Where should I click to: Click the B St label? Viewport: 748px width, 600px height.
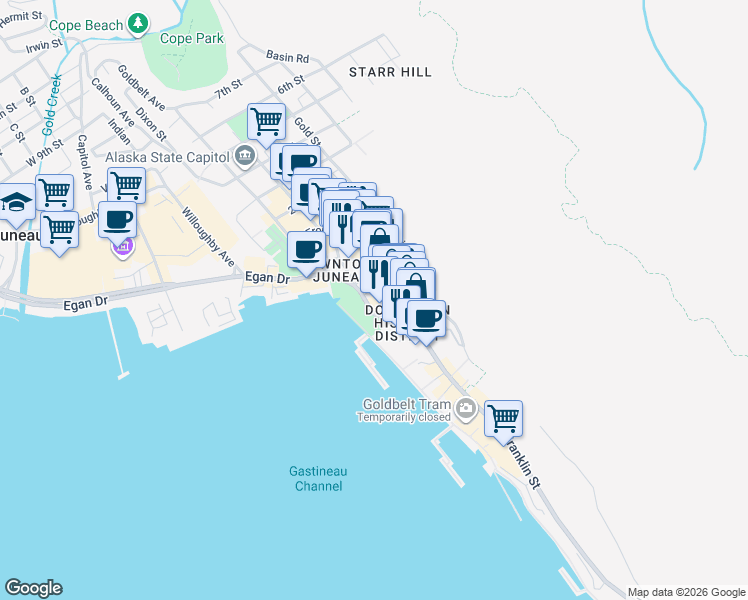click(x=28, y=97)
